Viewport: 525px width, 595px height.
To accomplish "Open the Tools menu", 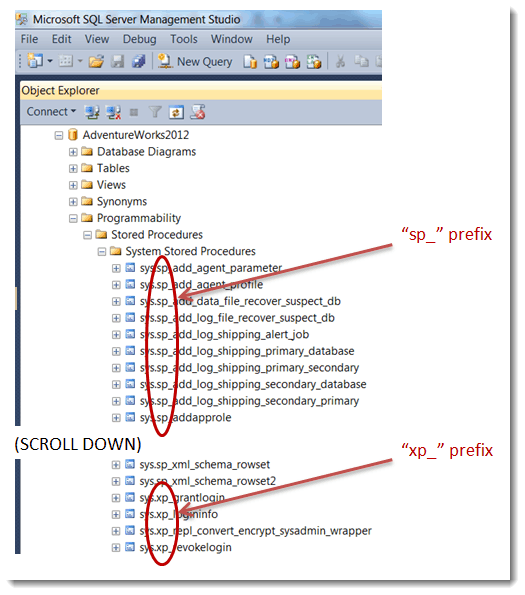I will coord(184,39).
